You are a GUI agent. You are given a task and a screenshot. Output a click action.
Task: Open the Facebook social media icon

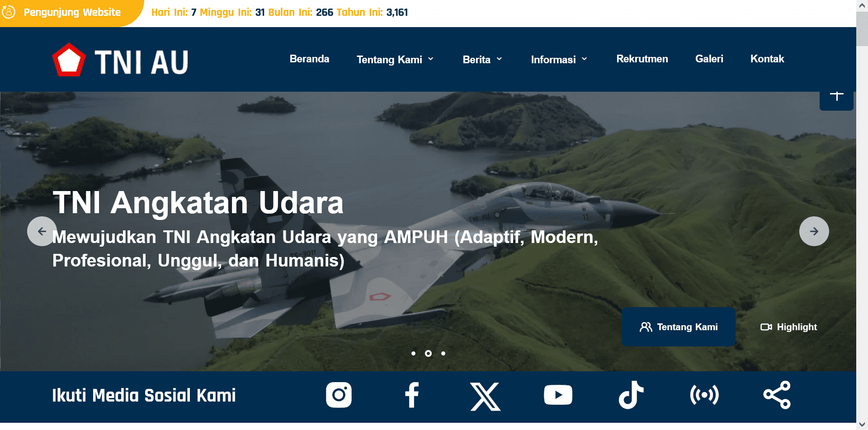[412, 395]
